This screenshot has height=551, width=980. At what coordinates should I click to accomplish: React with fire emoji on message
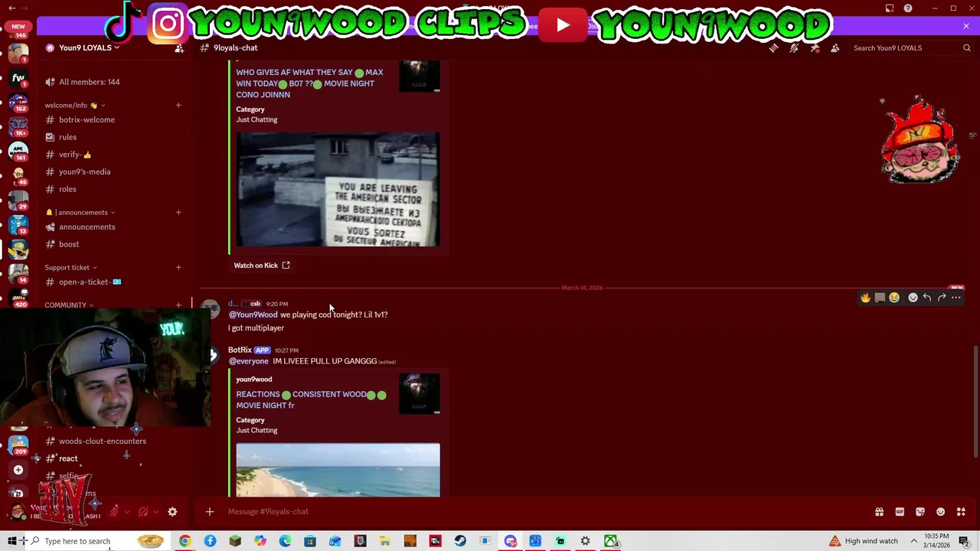(865, 298)
